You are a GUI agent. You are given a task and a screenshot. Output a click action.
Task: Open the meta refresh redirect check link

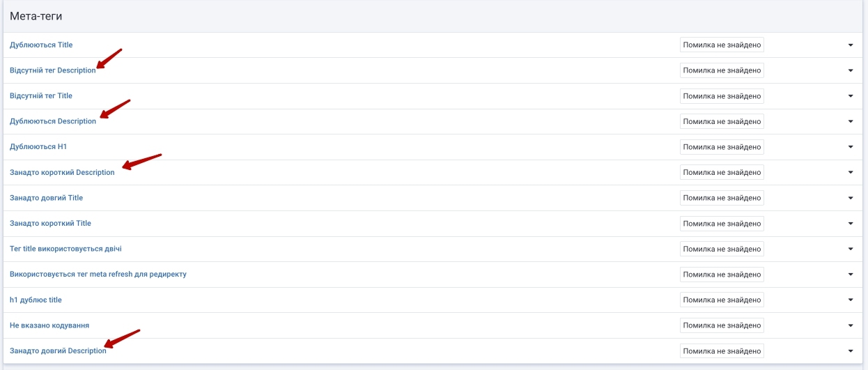98,275
